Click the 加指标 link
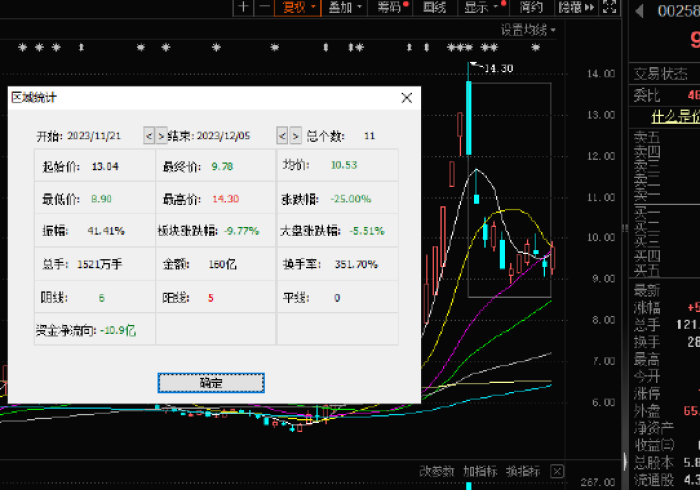This screenshot has width=700, height=490. 479,470
